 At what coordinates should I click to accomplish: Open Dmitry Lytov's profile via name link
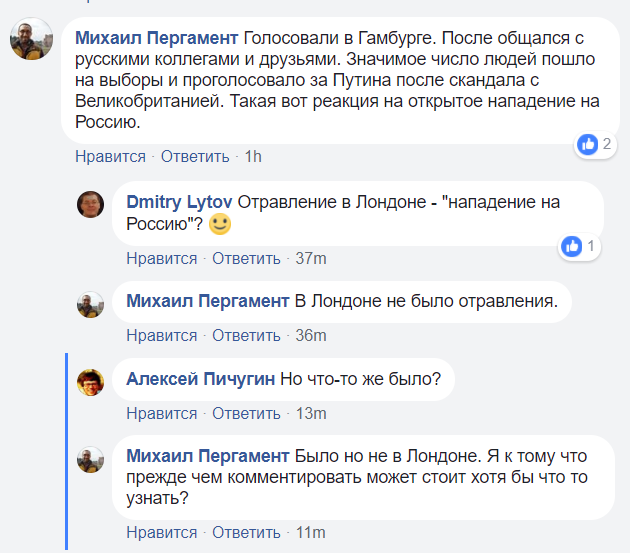coord(180,202)
